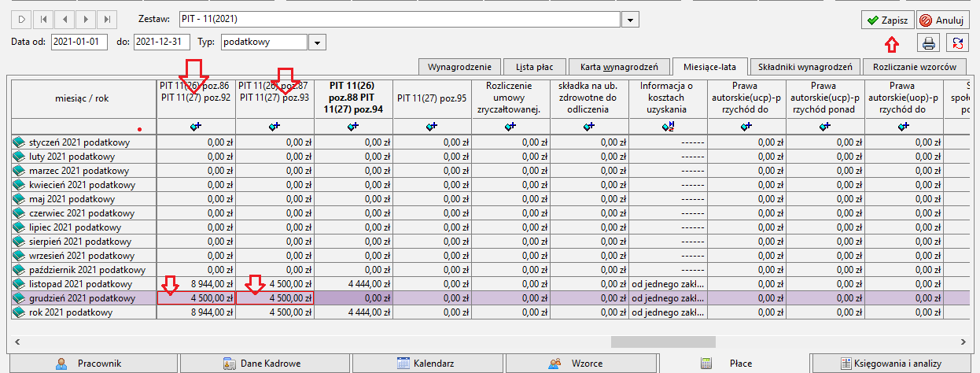Click the horizontal scrollbar thumb of the table

(x=663, y=342)
